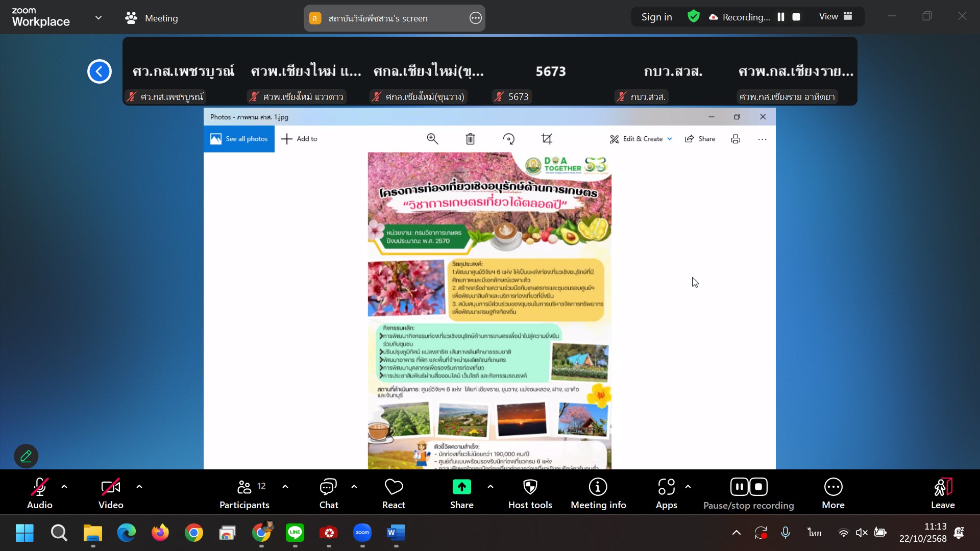Expand Apps options caret

(688, 487)
